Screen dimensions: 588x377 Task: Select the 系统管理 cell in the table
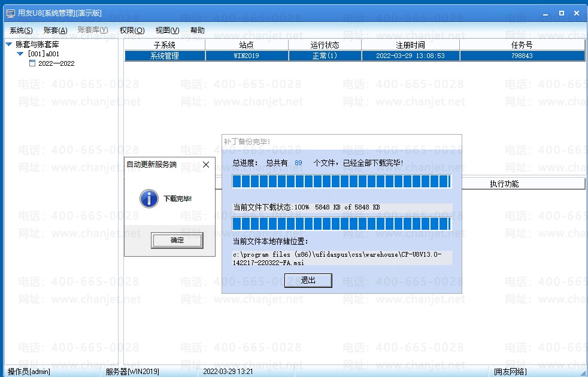[165, 56]
